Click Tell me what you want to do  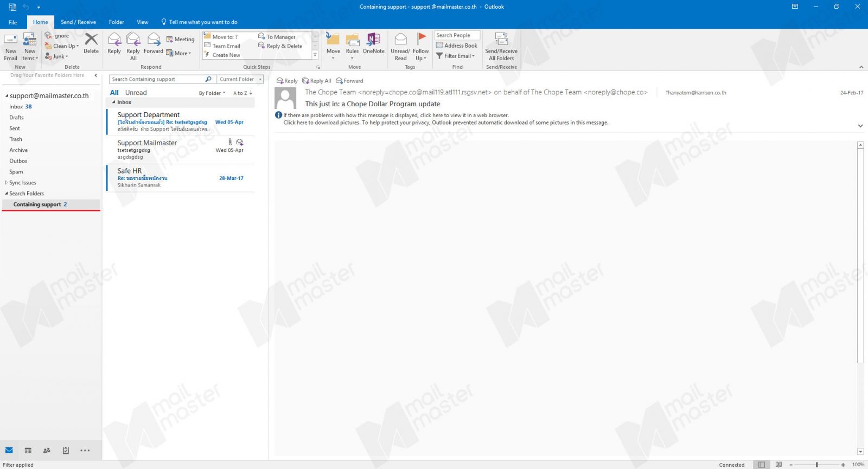click(200, 22)
